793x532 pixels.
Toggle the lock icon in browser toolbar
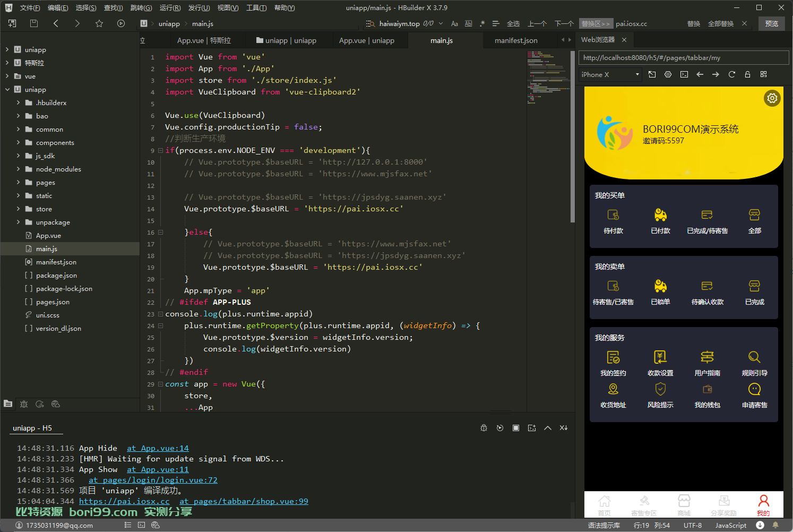point(747,74)
